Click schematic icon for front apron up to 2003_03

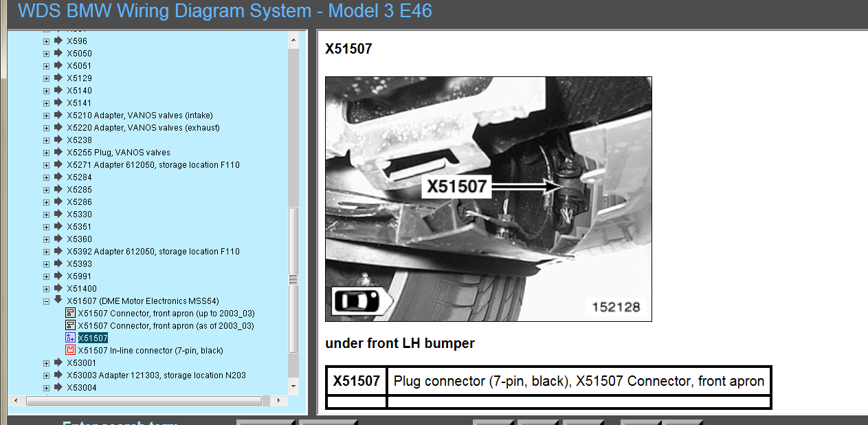pyautogui.click(x=69, y=313)
